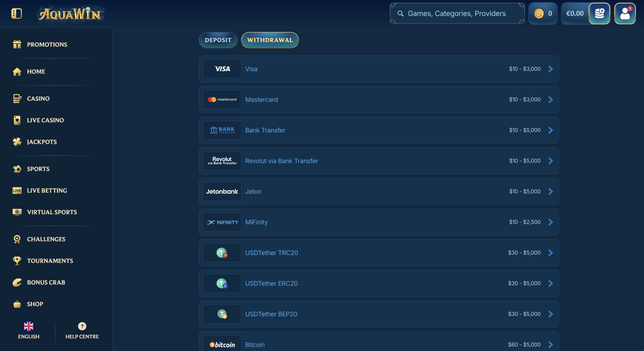Click the Challenges medal icon
The height and width of the screenshot is (351, 644).
(x=17, y=239)
